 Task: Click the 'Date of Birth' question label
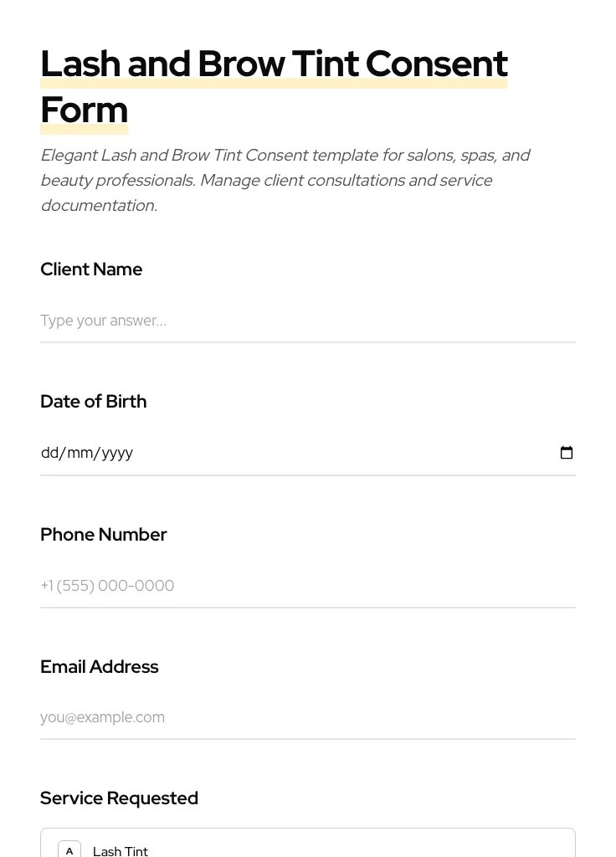tap(93, 402)
